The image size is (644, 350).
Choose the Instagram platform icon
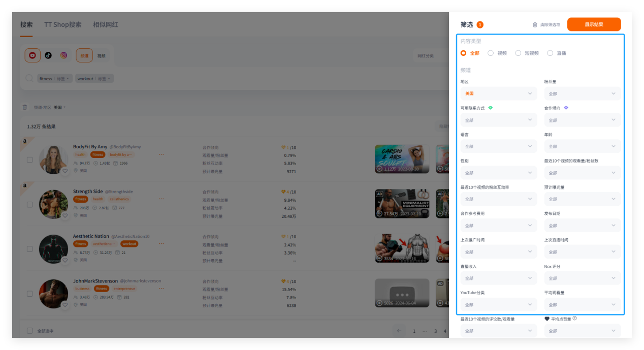(x=63, y=55)
